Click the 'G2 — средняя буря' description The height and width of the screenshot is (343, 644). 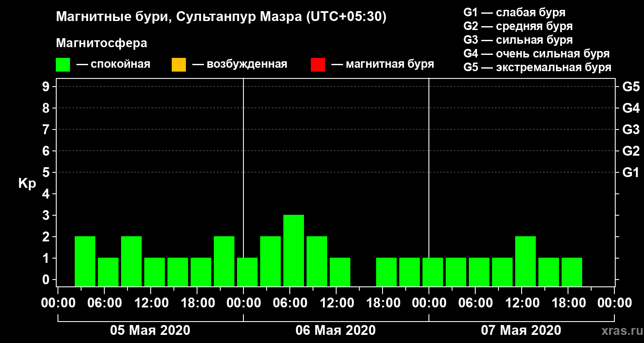[x=518, y=26]
